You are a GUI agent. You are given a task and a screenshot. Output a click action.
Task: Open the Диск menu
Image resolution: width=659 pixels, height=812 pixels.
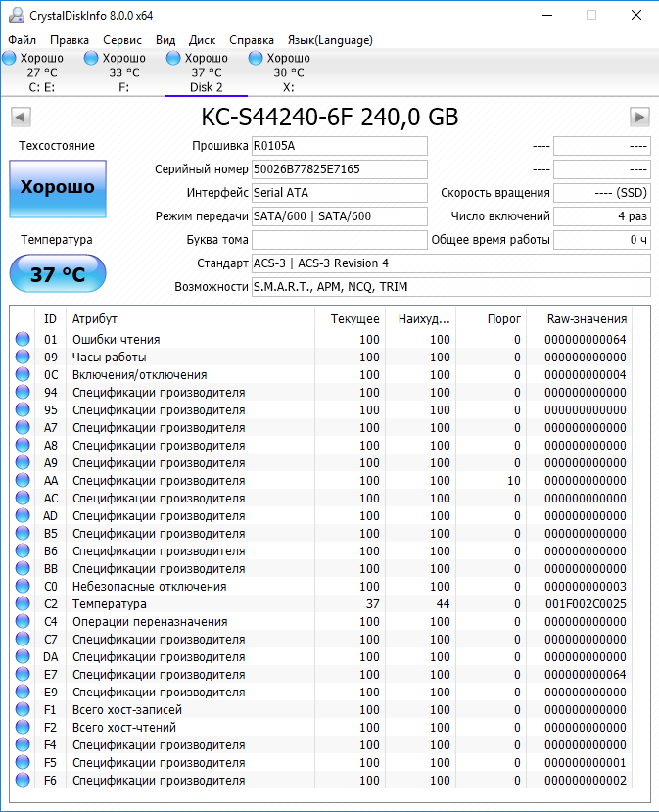pos(202,40)
